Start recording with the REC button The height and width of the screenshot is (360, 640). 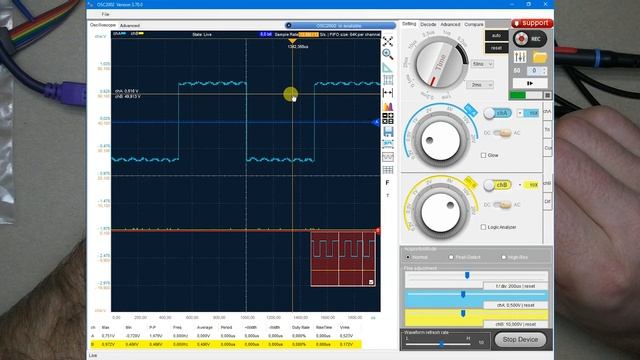pyautogui.click(x=529, y=39)
